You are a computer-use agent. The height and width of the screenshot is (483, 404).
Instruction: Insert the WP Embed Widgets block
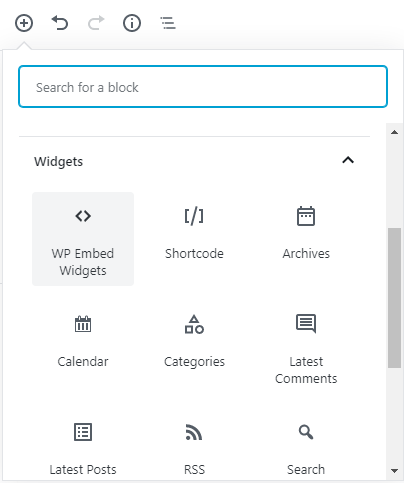click(x=83, y=239)
